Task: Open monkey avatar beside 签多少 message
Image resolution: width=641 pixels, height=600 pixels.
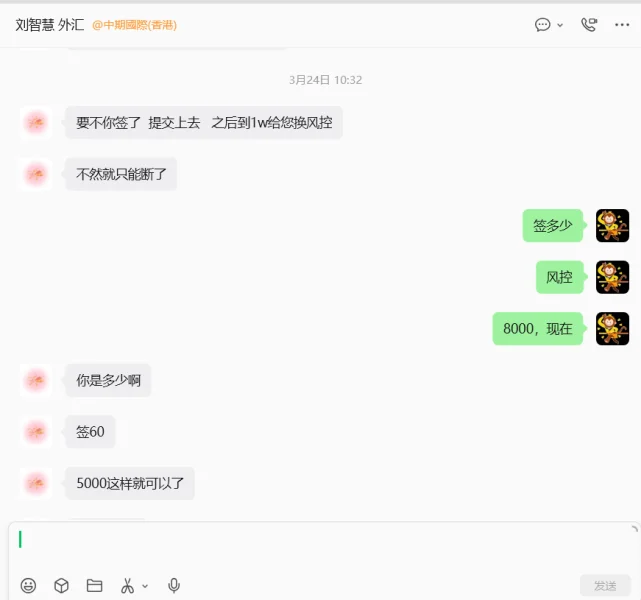Action: click(612, 226)
